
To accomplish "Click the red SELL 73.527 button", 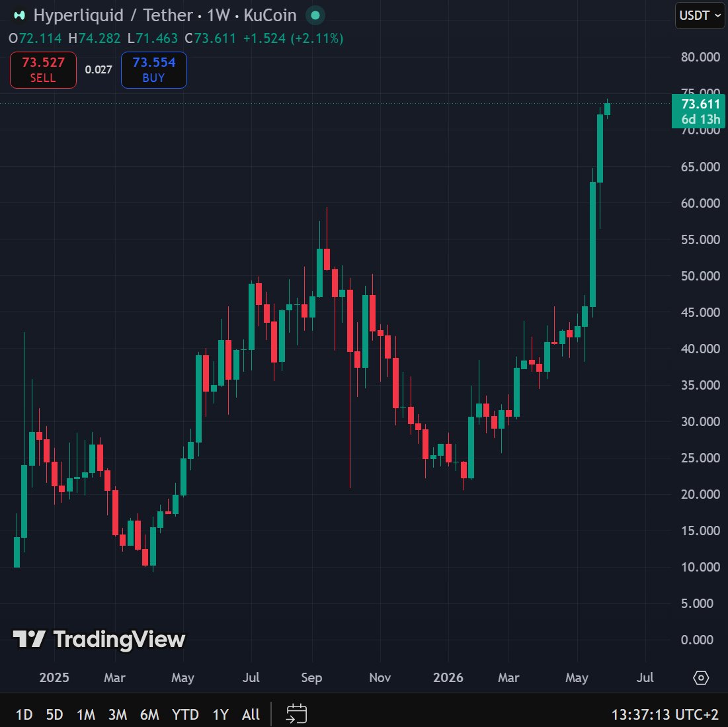I will click(x=43, y=70).
